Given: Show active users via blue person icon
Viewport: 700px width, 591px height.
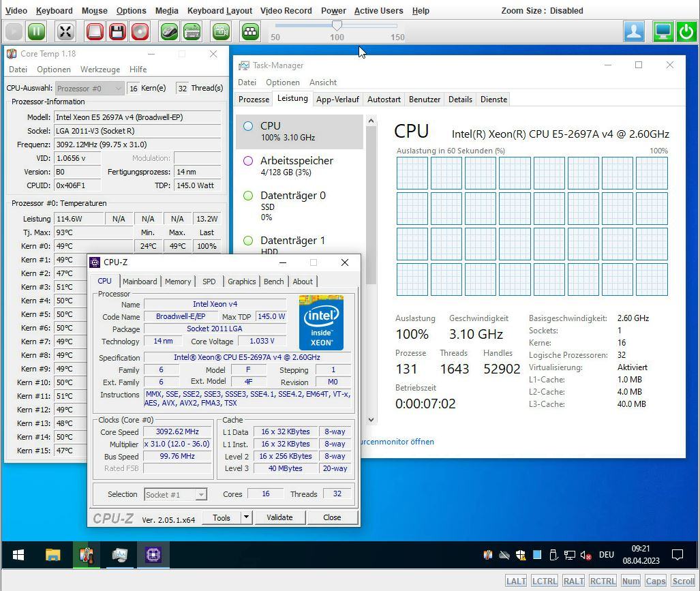Looking at the screenshot, I should pos(634,31).
